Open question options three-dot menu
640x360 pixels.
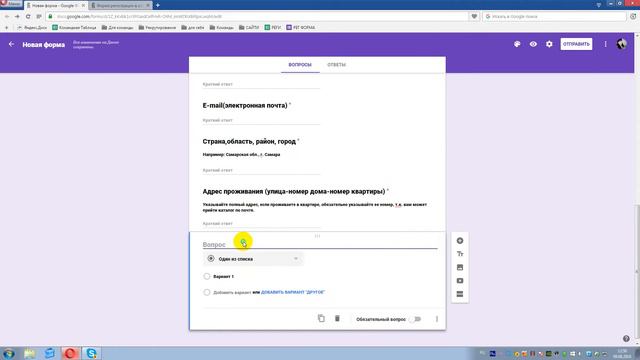point(437,319)
